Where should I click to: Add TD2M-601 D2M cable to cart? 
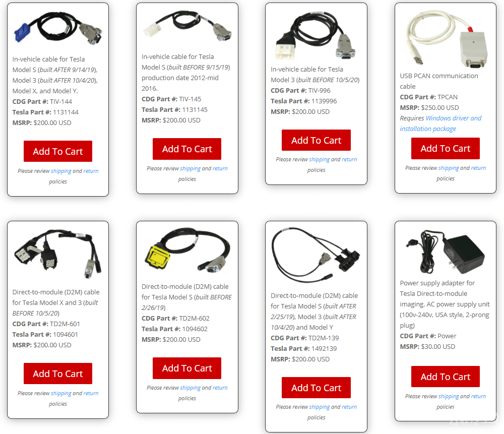[x=58, y=374]
